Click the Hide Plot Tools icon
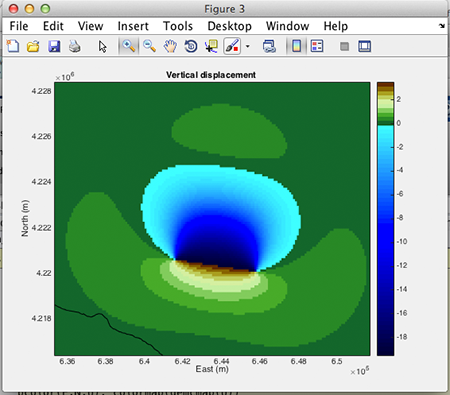The image size is (450, 395). pos(344,46)
